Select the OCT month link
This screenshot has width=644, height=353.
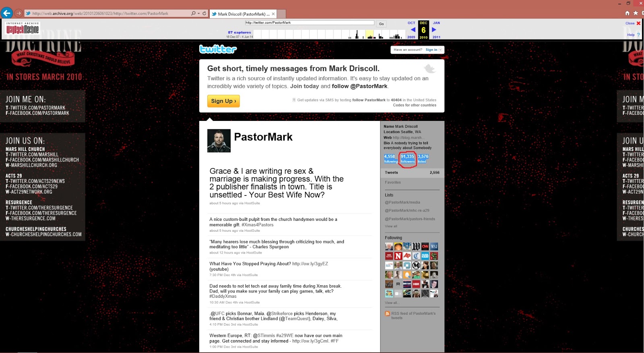[x=411, y=23]
